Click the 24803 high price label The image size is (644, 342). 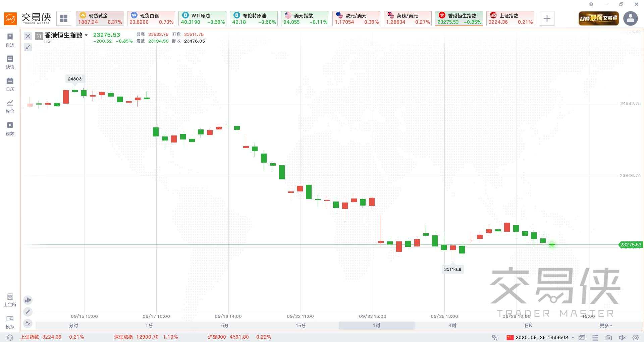point(74,79)
